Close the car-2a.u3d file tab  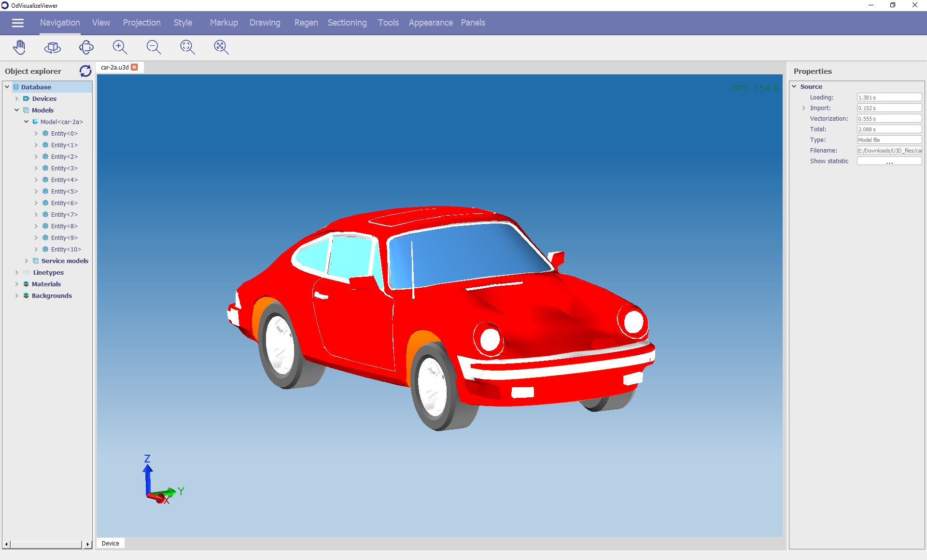tap(134, 67)
